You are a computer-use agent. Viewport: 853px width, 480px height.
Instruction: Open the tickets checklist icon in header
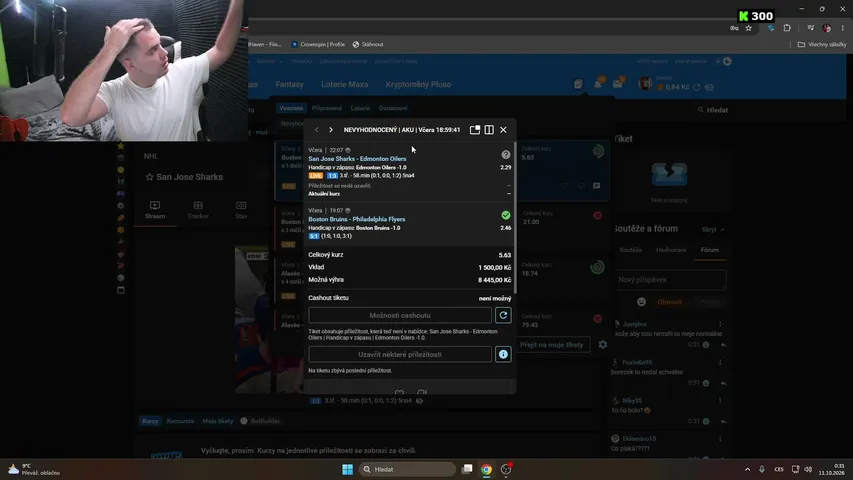(578, 84)
